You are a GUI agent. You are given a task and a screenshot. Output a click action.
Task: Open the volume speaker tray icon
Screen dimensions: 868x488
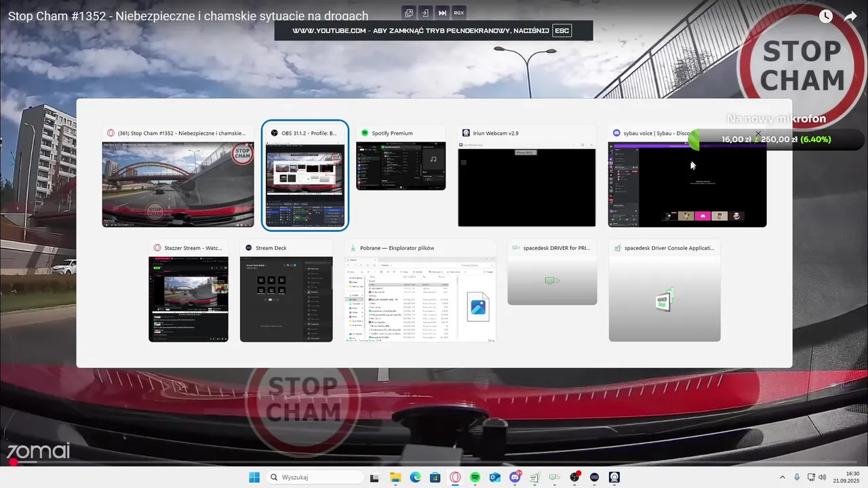tap(823, 477)
